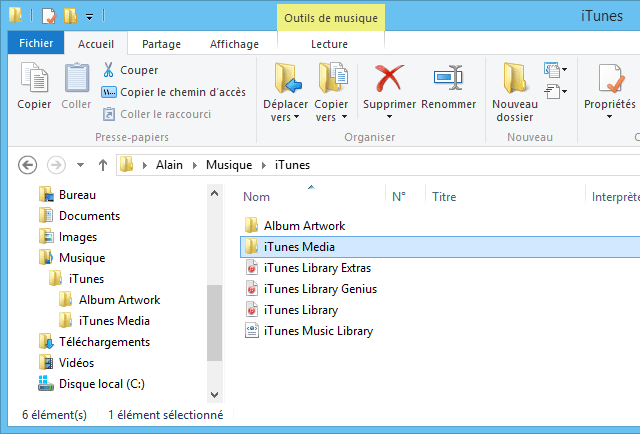640x434 pixels.
Task: Select Bureau in navigation pane
Action: (68, 195)
